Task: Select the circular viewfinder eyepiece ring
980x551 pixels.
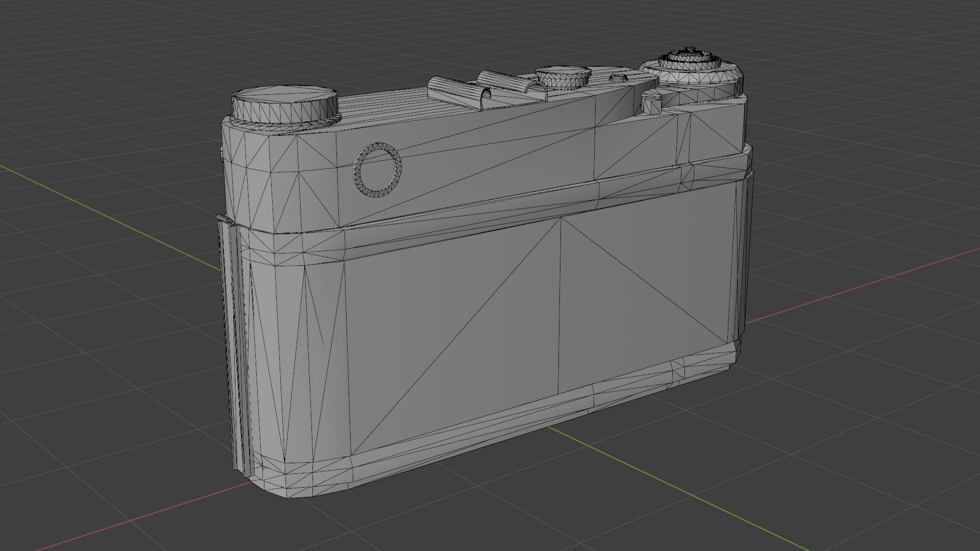Action: (377, 169)
